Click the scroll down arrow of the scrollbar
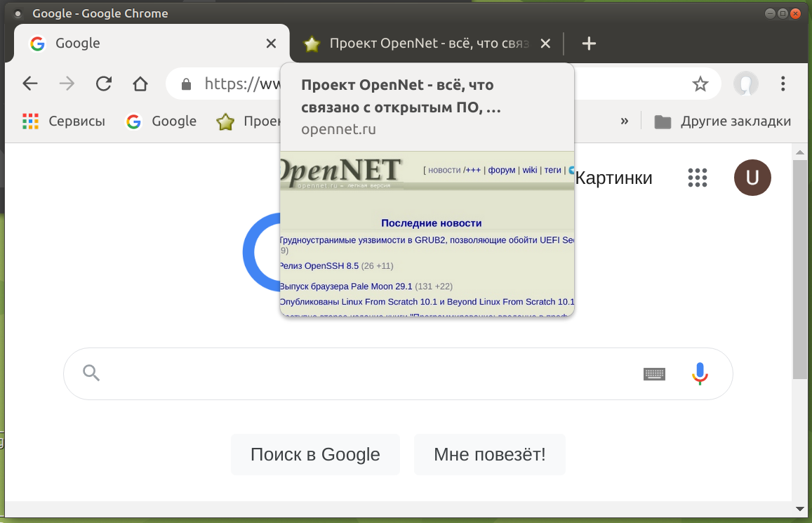Screen dimensions: 812x523 click(799, 508)
